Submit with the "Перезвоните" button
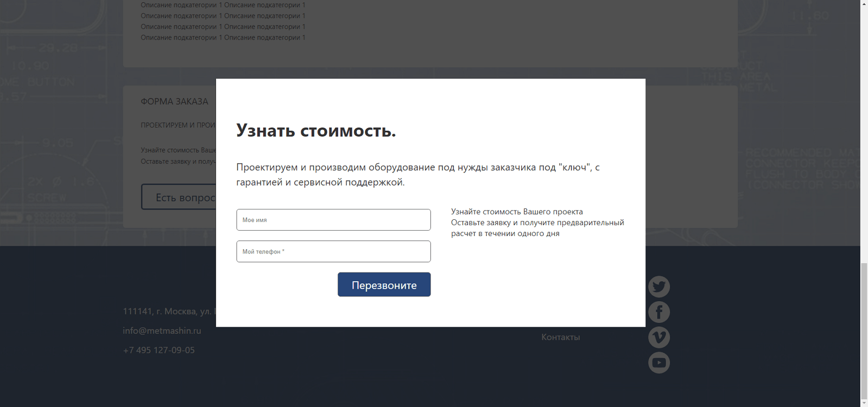The height and width of the screenshot is (407, 868). 384,284
